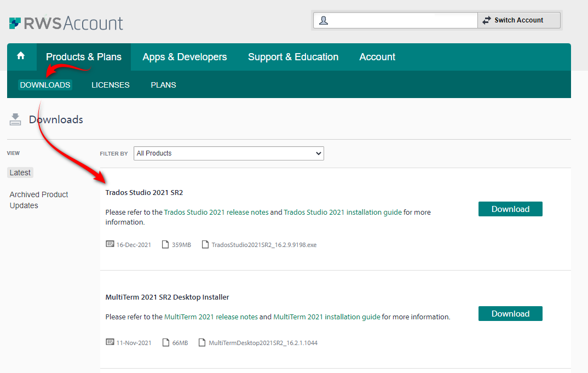Download MultiTerm 2021 SR2 Desktop Installer
The width and height of the screenshot is (588, 373).
point(510,314)
